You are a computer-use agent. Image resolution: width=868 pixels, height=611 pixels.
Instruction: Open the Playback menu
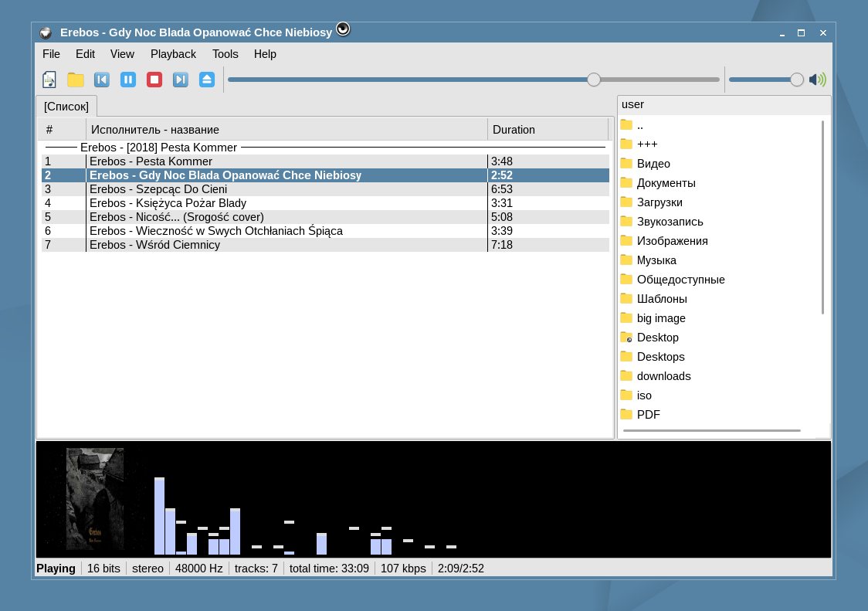coord(173,54)
